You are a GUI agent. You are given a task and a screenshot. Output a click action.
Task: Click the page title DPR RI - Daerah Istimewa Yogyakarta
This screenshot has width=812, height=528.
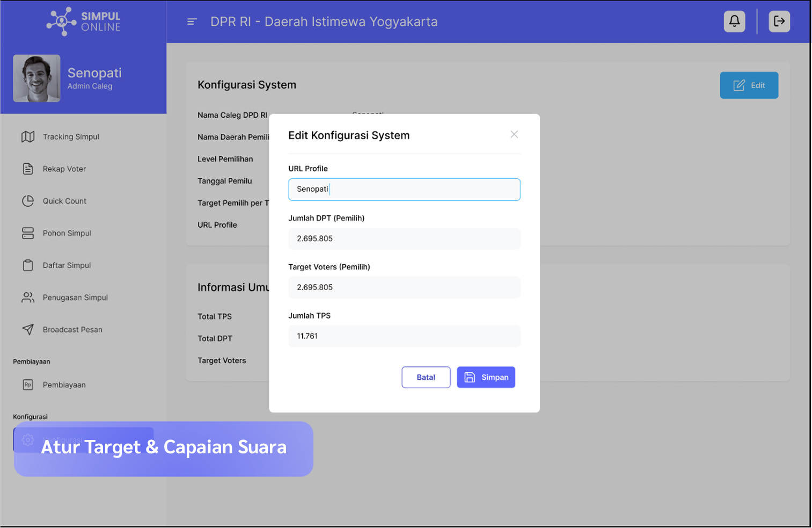click(x=324, y=22)
